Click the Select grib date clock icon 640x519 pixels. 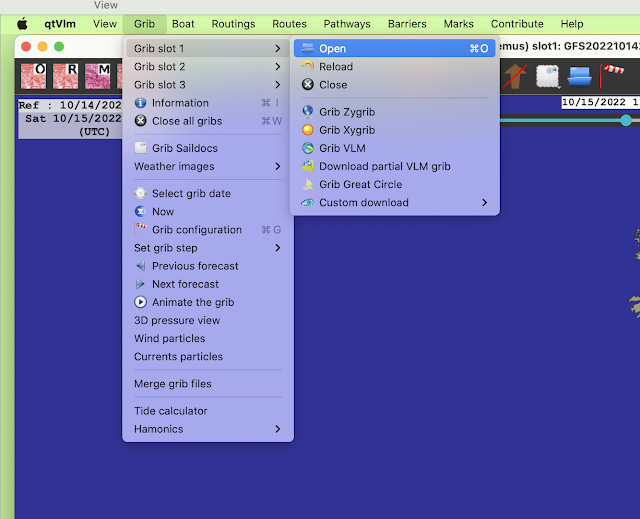(x=140, y=193)
